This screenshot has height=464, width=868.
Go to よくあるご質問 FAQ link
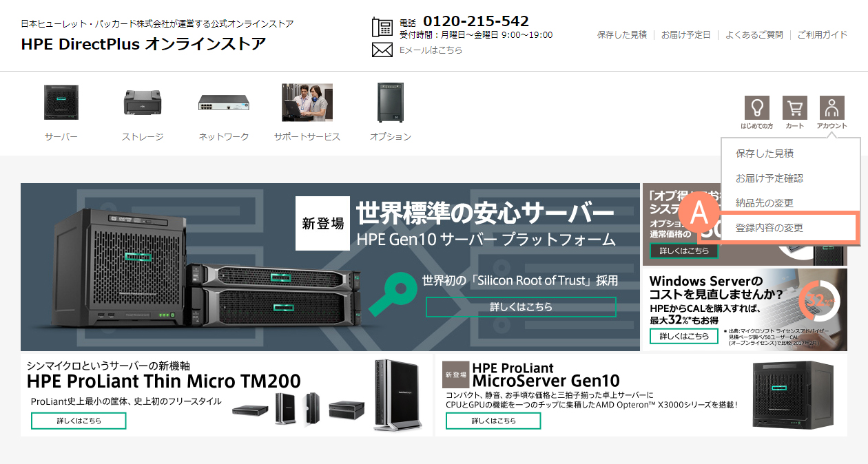click(x=754, y=34)
